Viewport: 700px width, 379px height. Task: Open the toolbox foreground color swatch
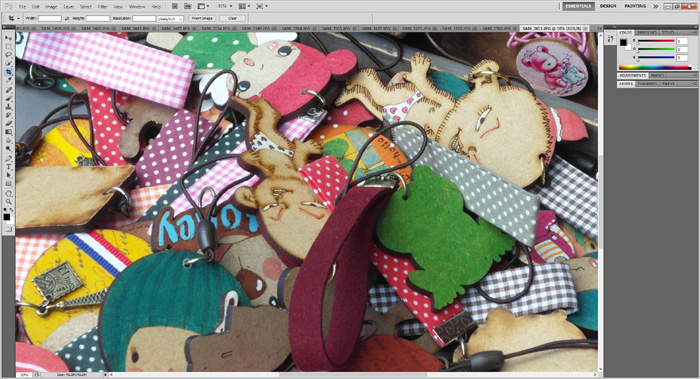(6, 217)
